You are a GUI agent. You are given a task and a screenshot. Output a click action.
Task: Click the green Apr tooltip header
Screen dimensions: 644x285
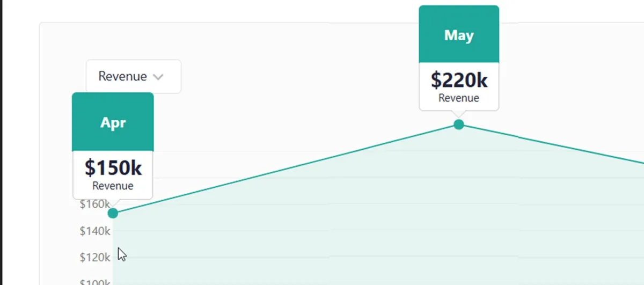[113, 122]
